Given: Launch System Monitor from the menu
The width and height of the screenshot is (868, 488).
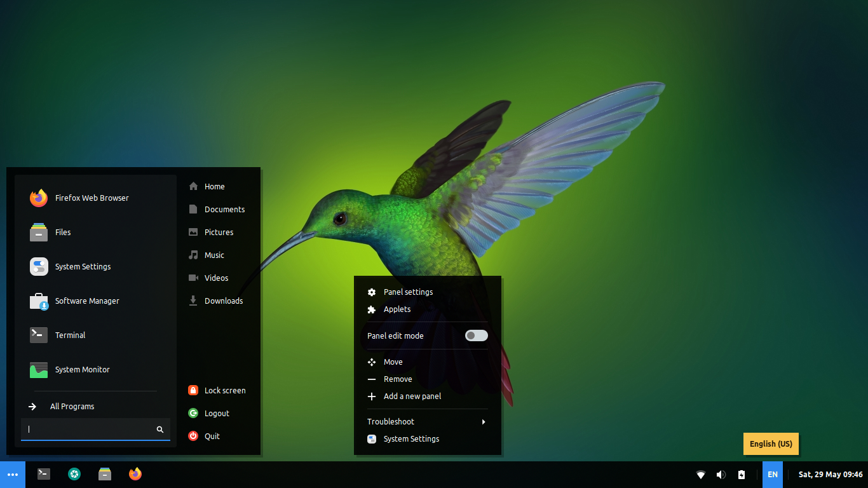Looking at the screenshot, I should click(x=95, y=370).
